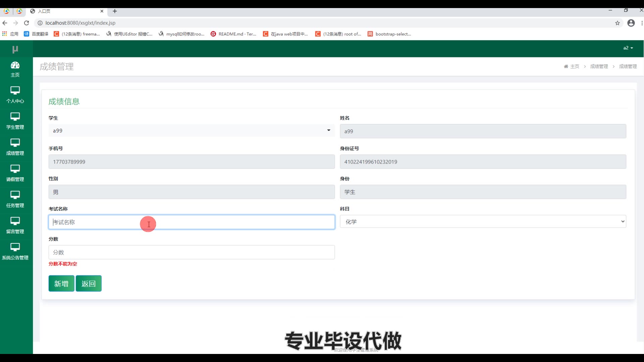Viewport: 644px width, 362px height.
Task: Open the 学生 a99 select dropdown
Action: (192, 130)
